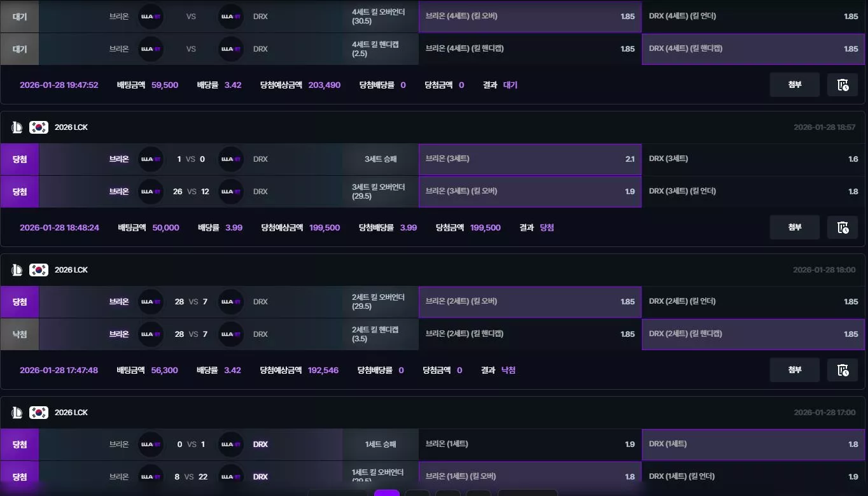Screen dimensions: 868x496
Task: Select DRX (3세트) (킬 언더) 1.8 cell
Action: [x=754, y=192]
